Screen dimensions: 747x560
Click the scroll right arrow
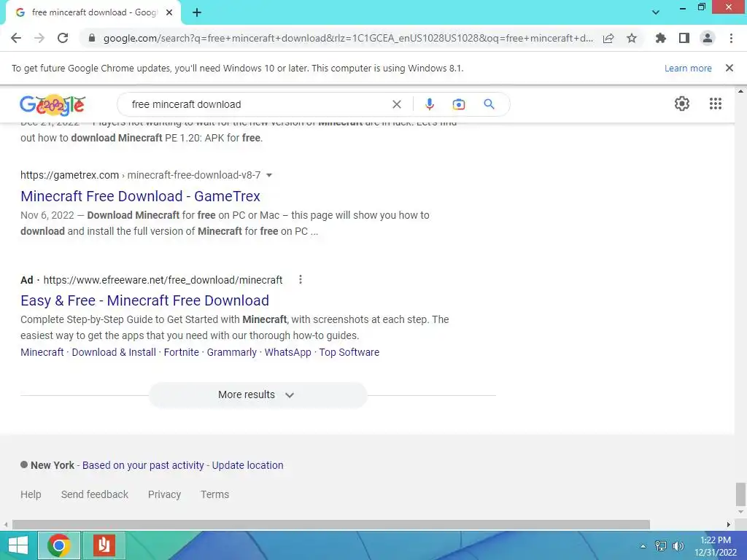coord(729,524)
